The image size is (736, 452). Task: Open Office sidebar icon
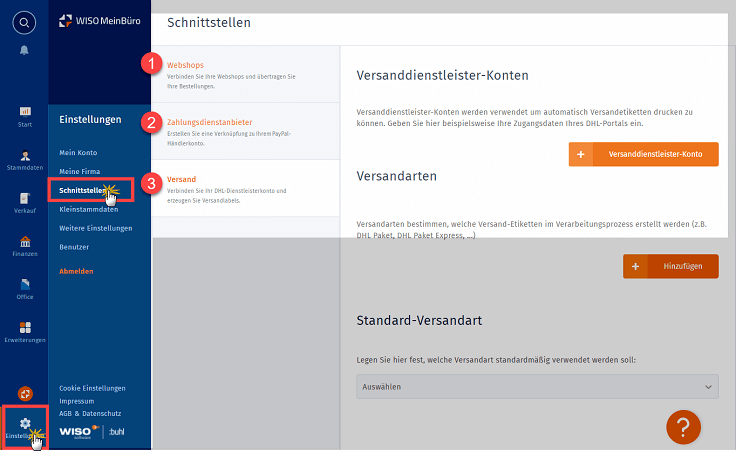click(25, 289)
